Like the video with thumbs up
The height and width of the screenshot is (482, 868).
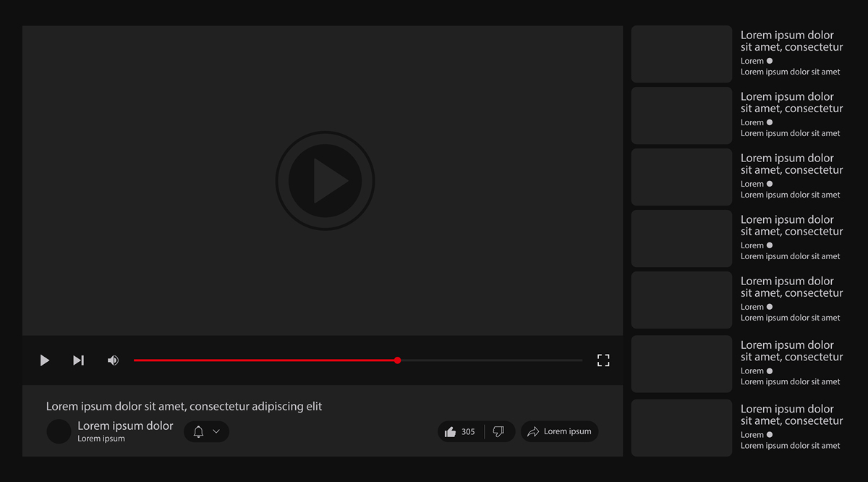pos(451,432)
